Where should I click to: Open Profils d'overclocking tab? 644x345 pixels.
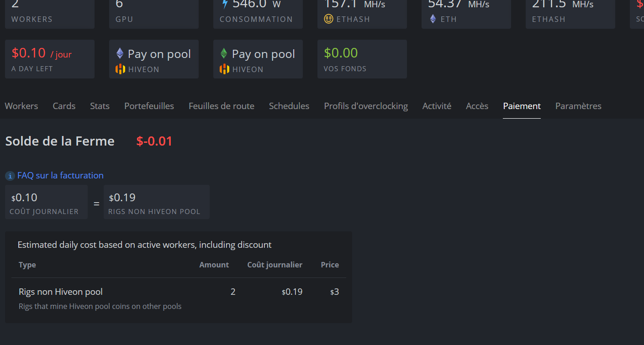(366, 106)
